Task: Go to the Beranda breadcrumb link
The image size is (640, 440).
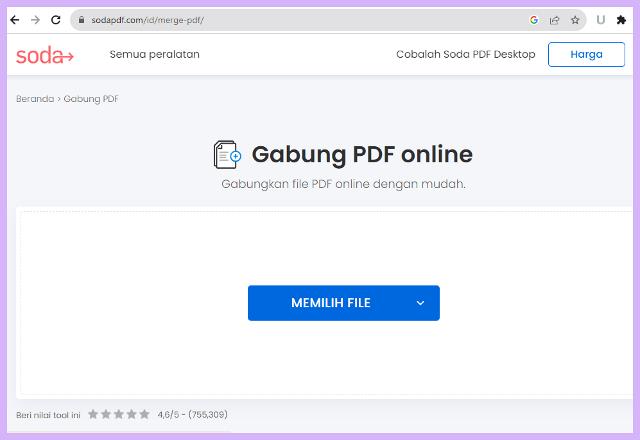Action: pos(35,99)
